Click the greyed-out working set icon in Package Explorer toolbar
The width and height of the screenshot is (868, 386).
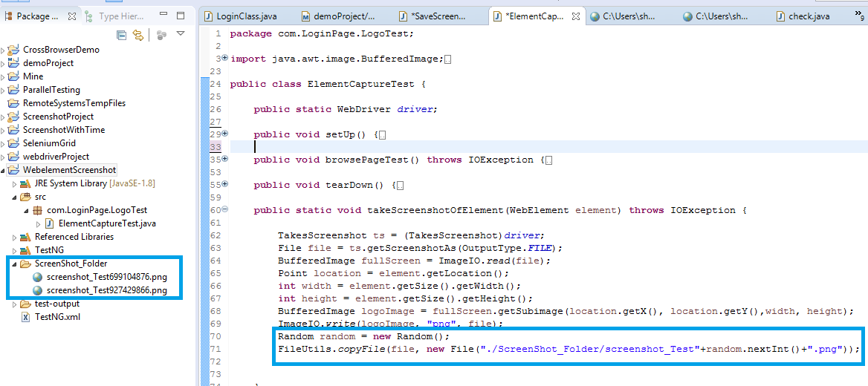pos(161,36)
